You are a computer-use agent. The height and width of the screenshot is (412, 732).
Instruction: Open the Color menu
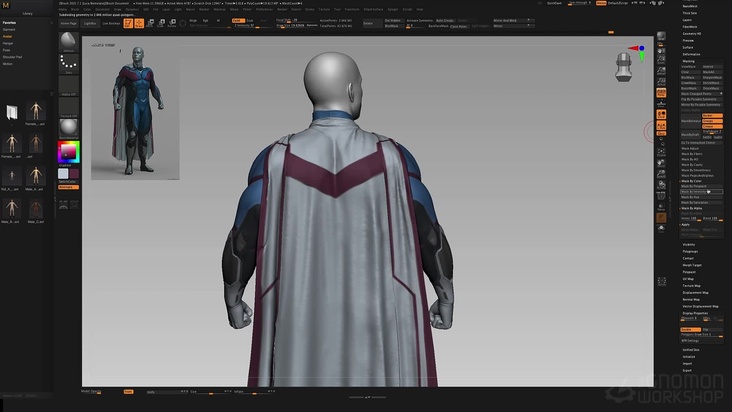click(x=87, y=9)
